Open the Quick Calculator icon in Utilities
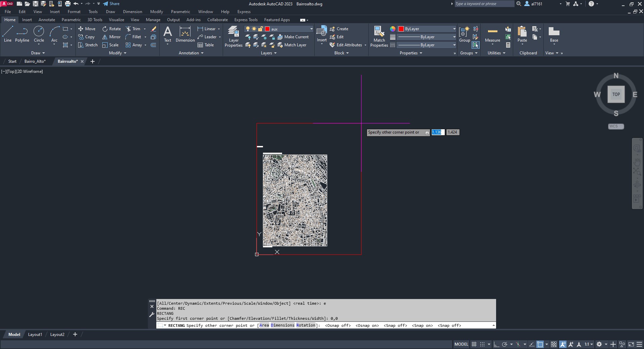 (x=508, y=45)
